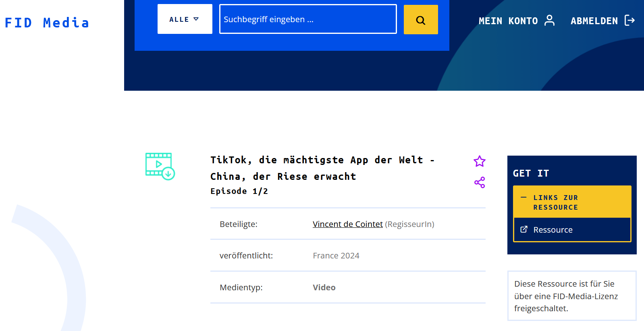
Task: Focus the Suchbegriff eingeben search field
Action: (308, 19)
